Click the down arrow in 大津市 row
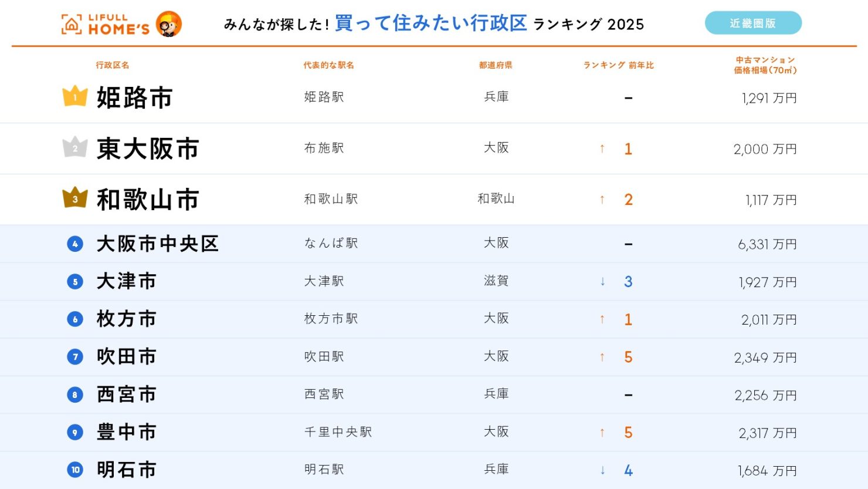 point(602,282)
